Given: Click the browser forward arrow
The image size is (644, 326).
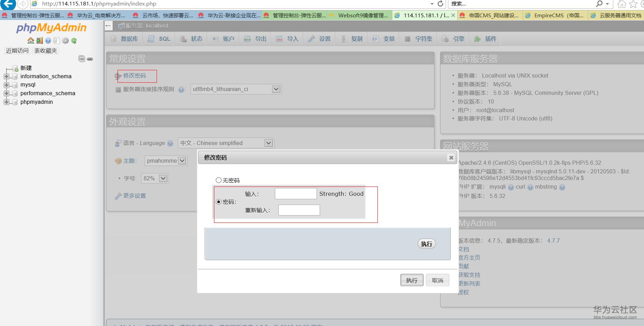Looking at the screenshot, I should coord(22,4).
